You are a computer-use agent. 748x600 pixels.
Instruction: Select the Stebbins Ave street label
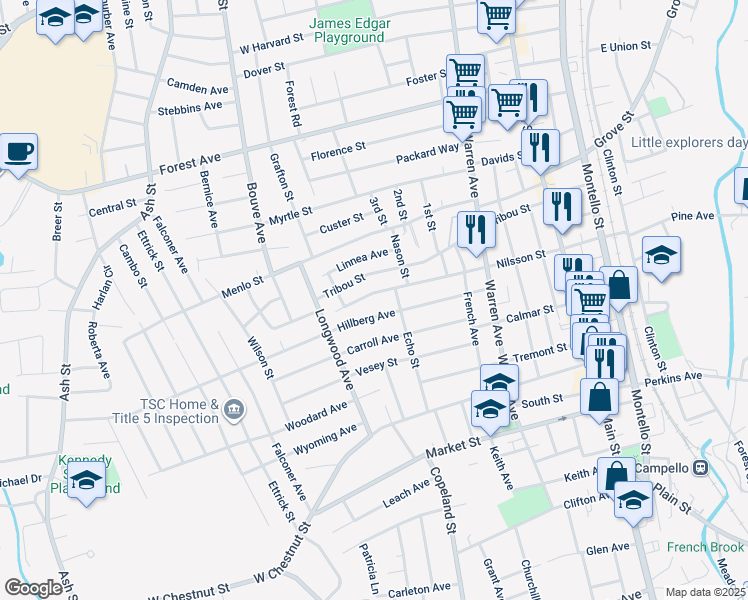coord(190,108)
